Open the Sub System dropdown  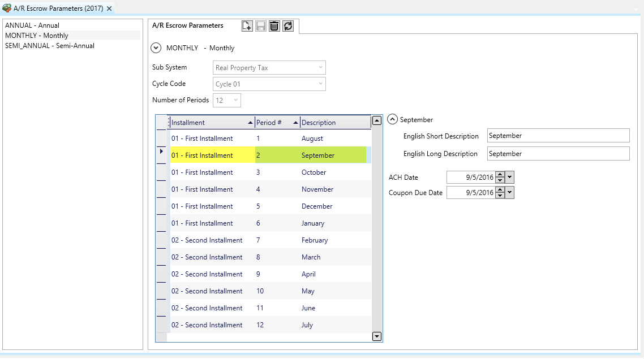coord(320,68)
